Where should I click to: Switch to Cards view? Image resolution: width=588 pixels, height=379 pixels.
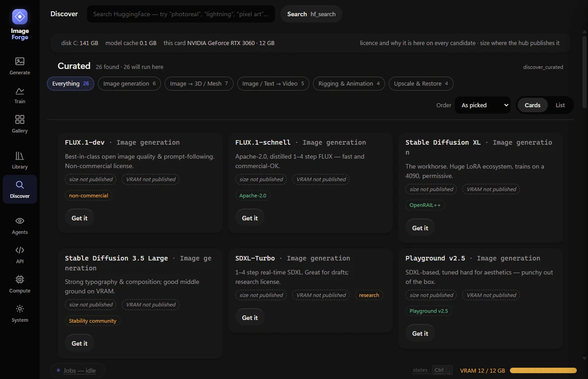click(x=533, y=105)
